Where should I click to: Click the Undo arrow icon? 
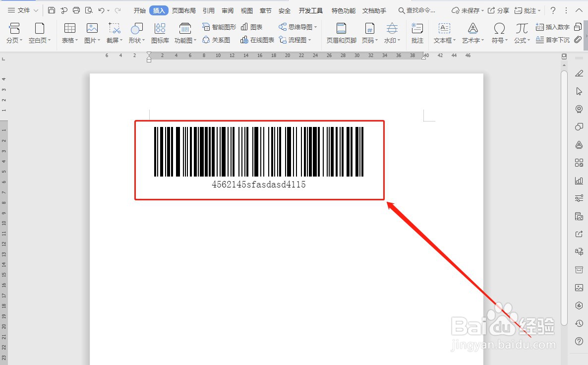(x=101, y=10)
